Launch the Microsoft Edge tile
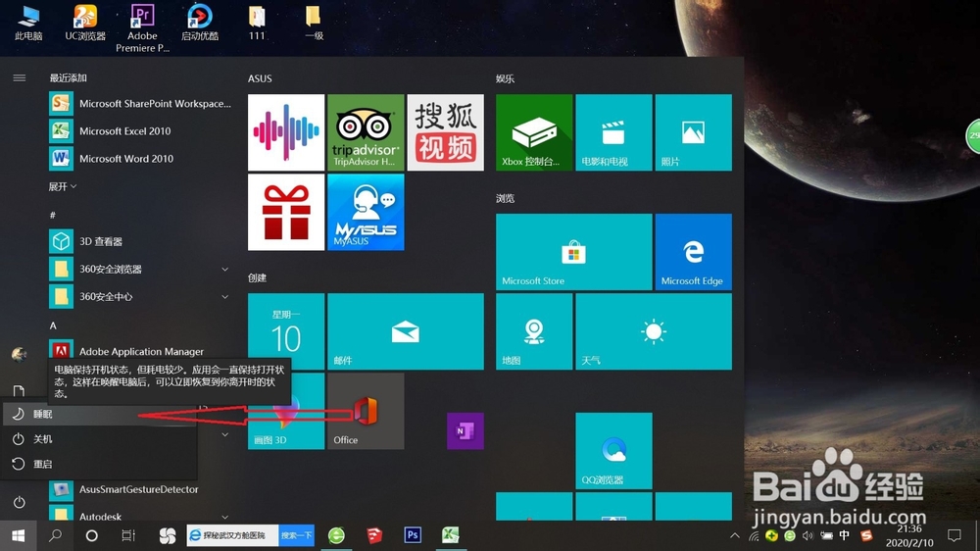The height and width of the screenshot is (551, 980). tap(694, 252)
